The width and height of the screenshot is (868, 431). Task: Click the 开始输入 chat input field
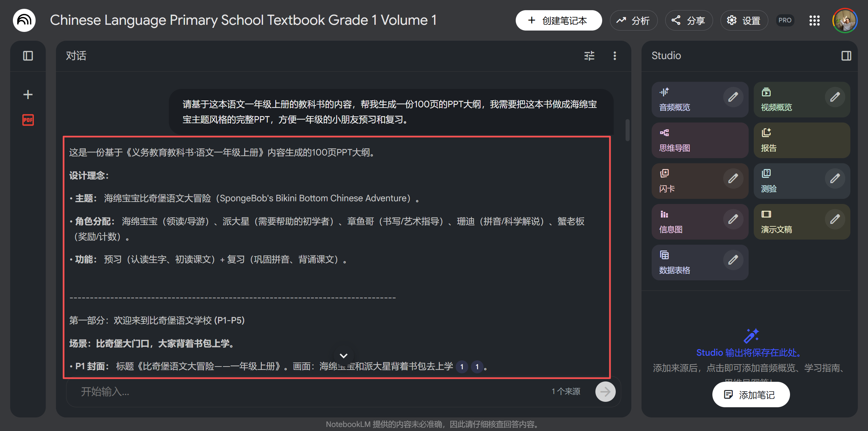[x=237, y=392]
